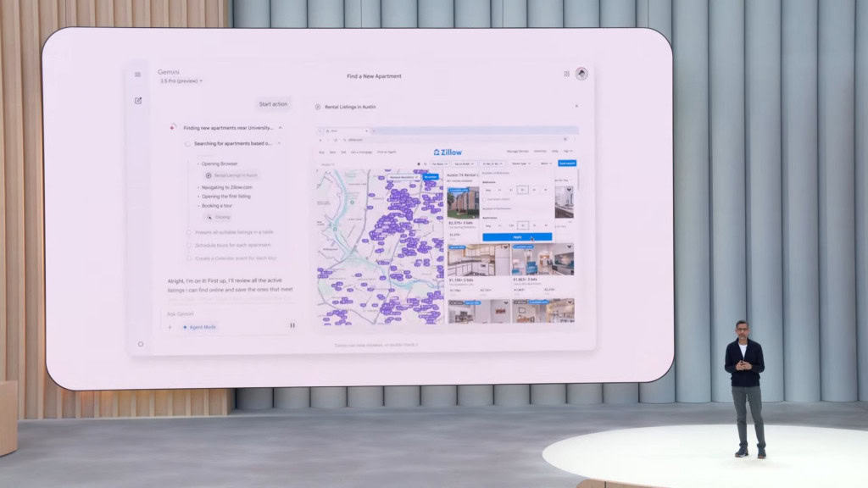The width and height of the screenshot is (868, 488).
Task: Open the Zillow price filter dropdown
Action: pyautogui.click(x=465, y=164)
